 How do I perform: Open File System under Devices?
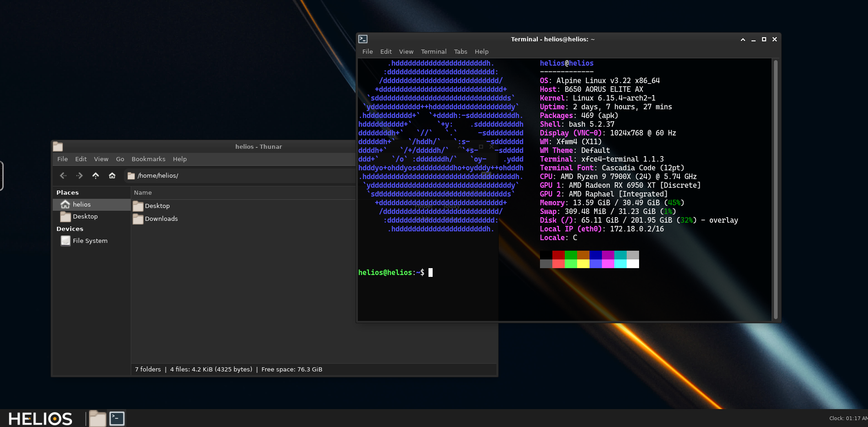pyautogui.click(x=92, y=241)
